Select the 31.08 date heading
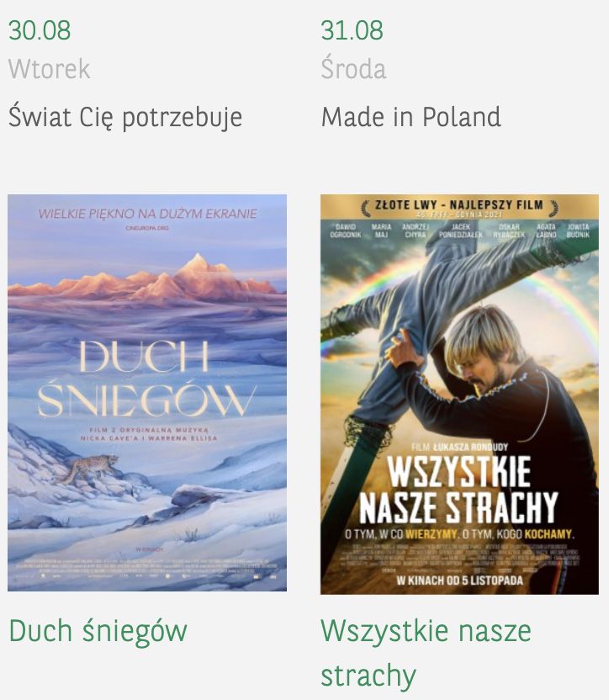This screenshot has width=609, height=700. click(352, 30)
